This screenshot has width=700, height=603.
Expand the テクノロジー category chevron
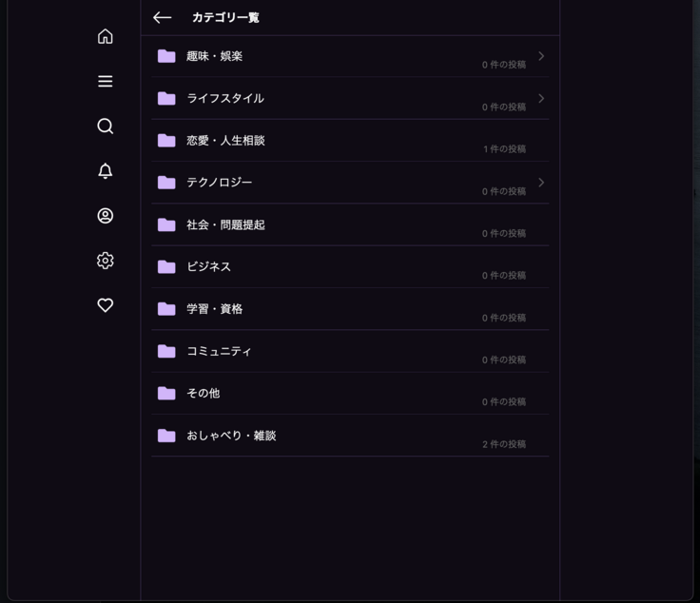point(541,183)
